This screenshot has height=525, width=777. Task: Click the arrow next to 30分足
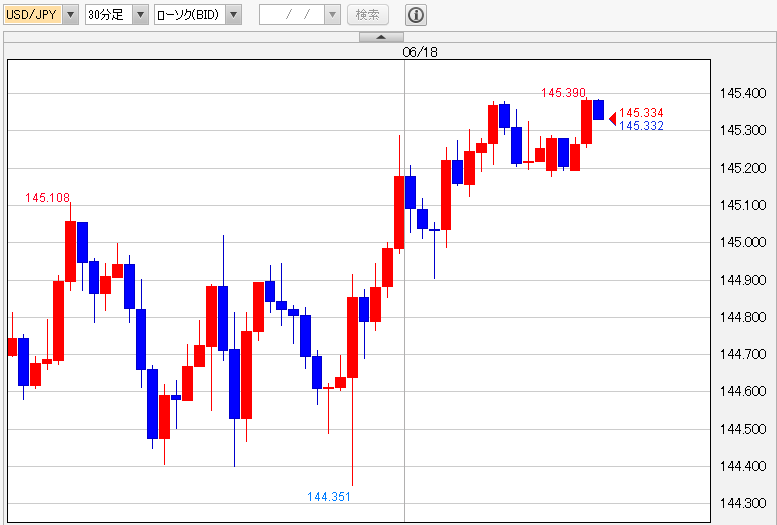pyautogui.click(x=141, y=15)
